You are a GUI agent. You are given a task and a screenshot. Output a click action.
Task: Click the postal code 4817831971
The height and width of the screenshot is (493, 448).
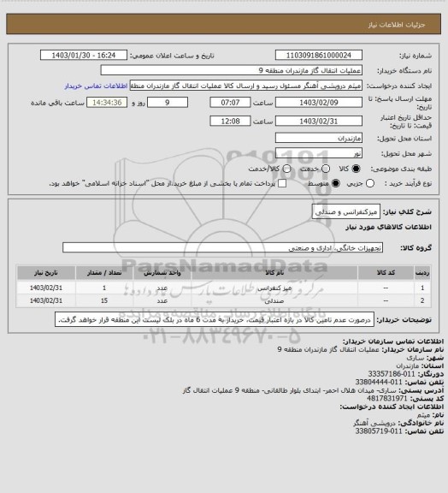click(x=387, y=398)
